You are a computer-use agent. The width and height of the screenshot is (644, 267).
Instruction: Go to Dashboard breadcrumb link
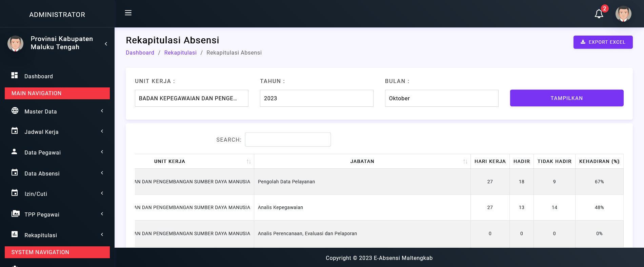click(140, 53)
